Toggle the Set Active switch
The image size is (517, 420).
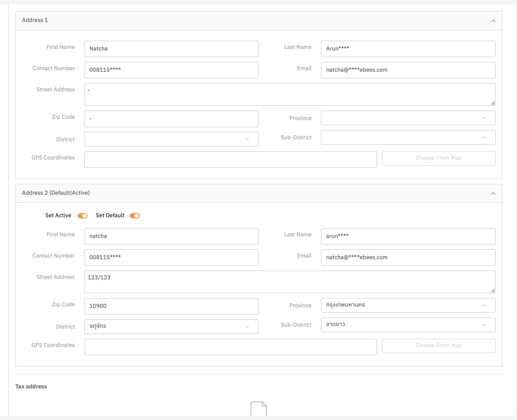[x=83, y=216]
